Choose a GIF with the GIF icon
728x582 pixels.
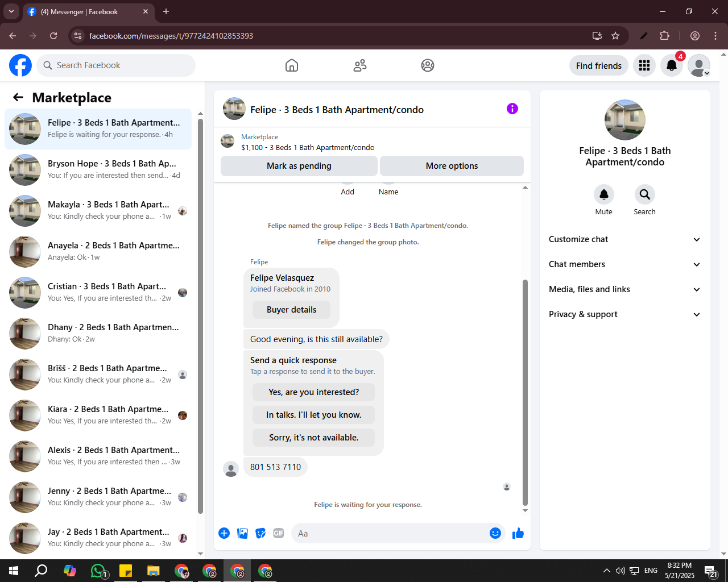pos(279,533)
